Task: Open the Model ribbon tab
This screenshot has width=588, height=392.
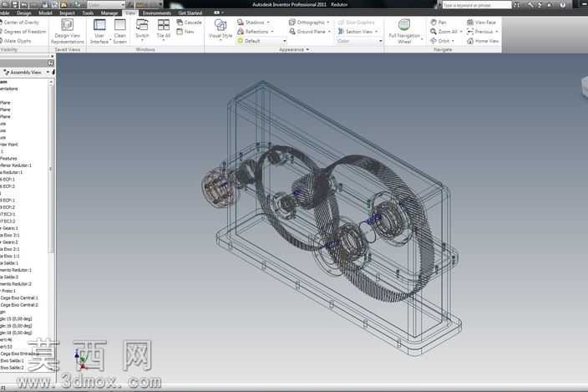Action: click(x=45, y=13)
